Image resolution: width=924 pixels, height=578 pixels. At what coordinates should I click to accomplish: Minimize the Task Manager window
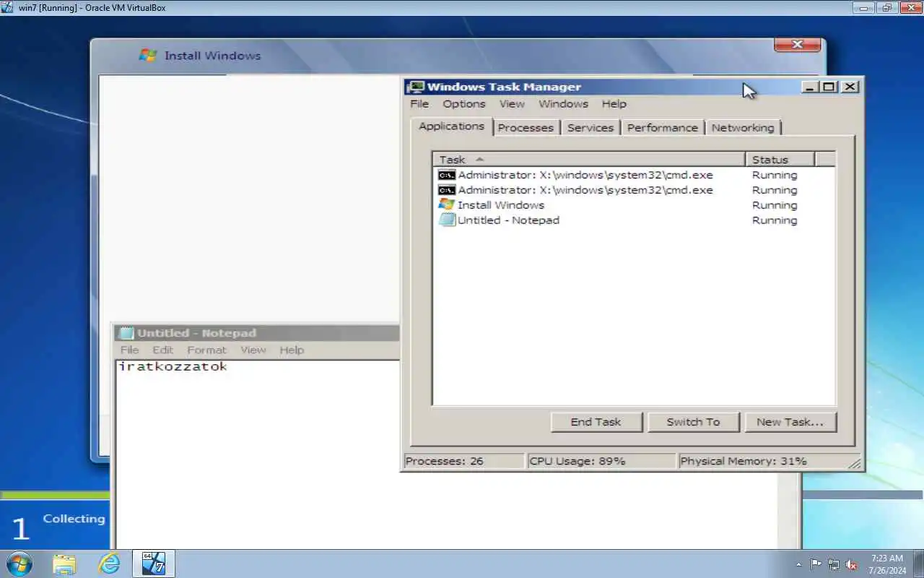pos(811,87)
